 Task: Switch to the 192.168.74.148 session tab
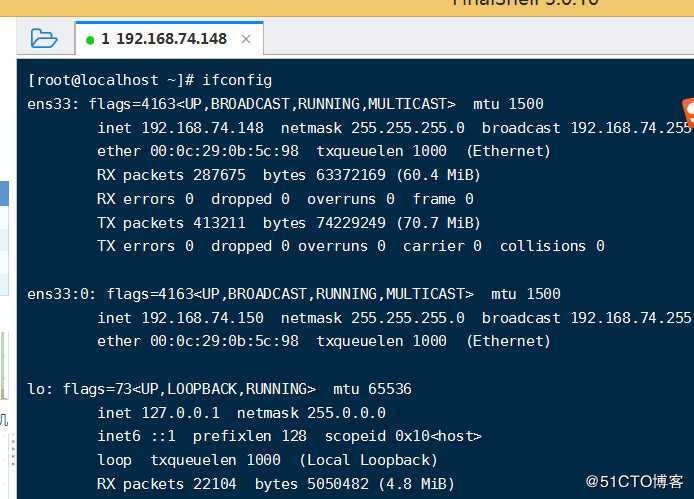coord(169,39)
